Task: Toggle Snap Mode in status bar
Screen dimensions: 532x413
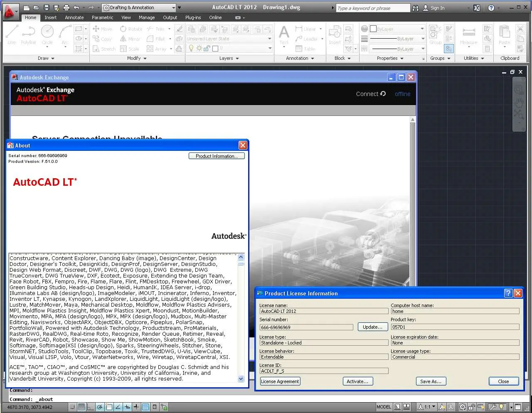Action: click(x=72, y=407)
